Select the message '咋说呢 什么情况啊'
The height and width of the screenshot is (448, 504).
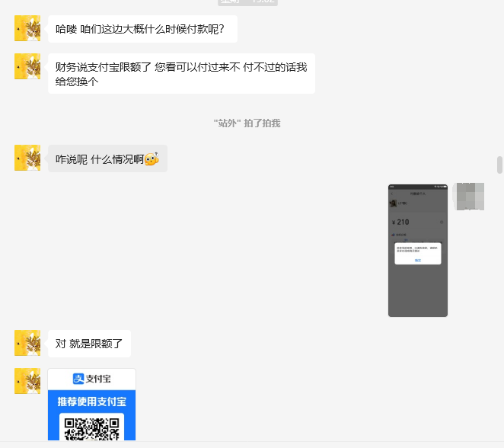coord(107,158)
